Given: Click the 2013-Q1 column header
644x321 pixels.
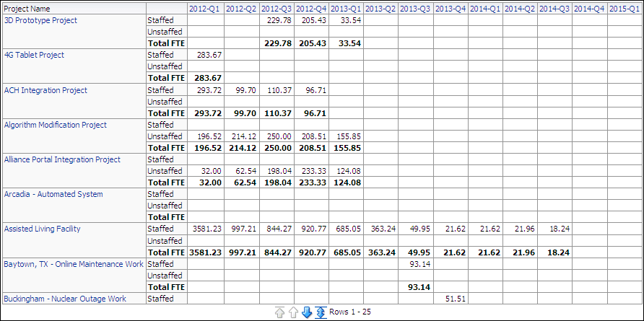Looking at the screenshot, I should tap(345, 8).
